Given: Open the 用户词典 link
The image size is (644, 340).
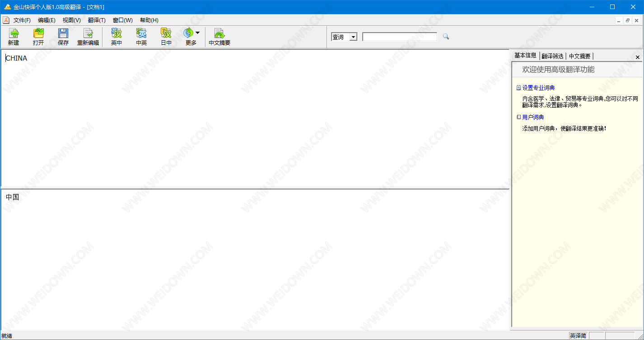Looking at the screenshot, I should pyautogui.click(x=533, y=117).
